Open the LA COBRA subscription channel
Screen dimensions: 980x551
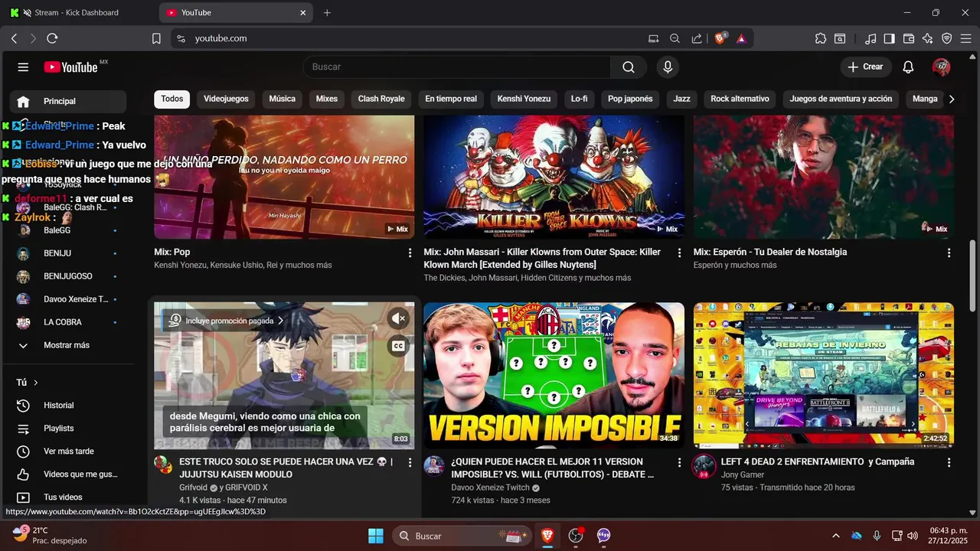pyautogui.click(x=68, y=322)
